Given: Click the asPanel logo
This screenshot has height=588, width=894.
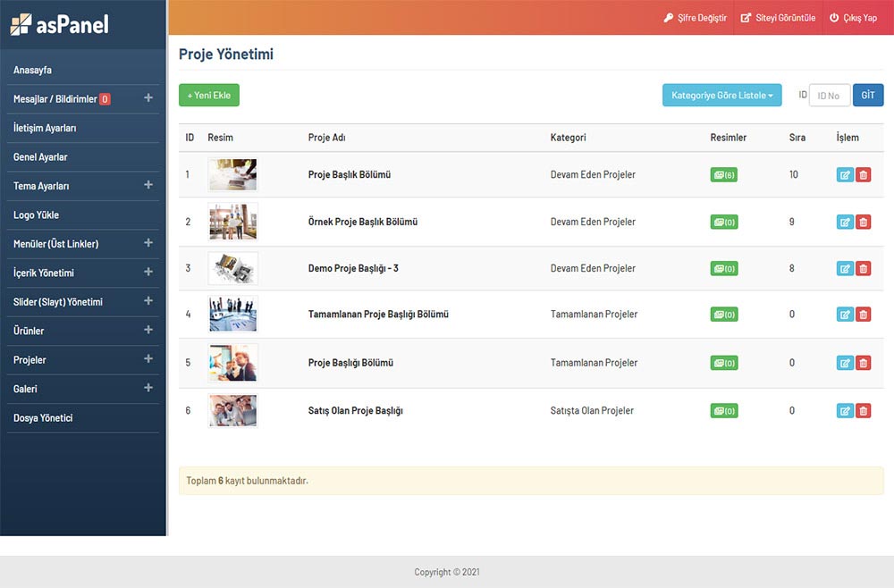Looking at the screenshot, I should [60, 24].
